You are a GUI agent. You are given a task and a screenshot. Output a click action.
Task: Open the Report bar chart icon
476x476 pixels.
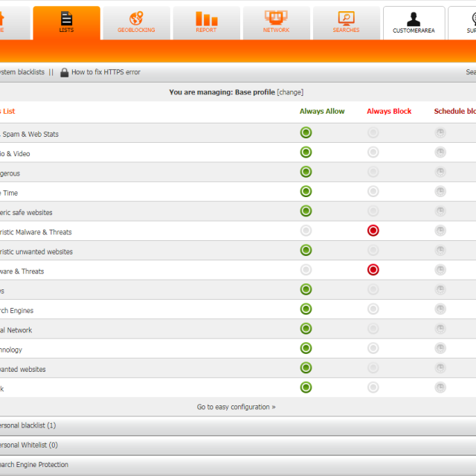click(206, 19)
